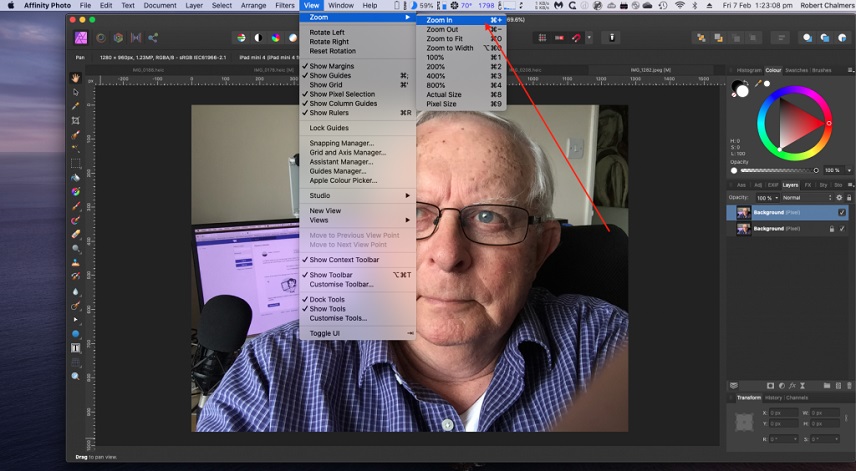Open the Colour panel options menu

tap(850, 70)
